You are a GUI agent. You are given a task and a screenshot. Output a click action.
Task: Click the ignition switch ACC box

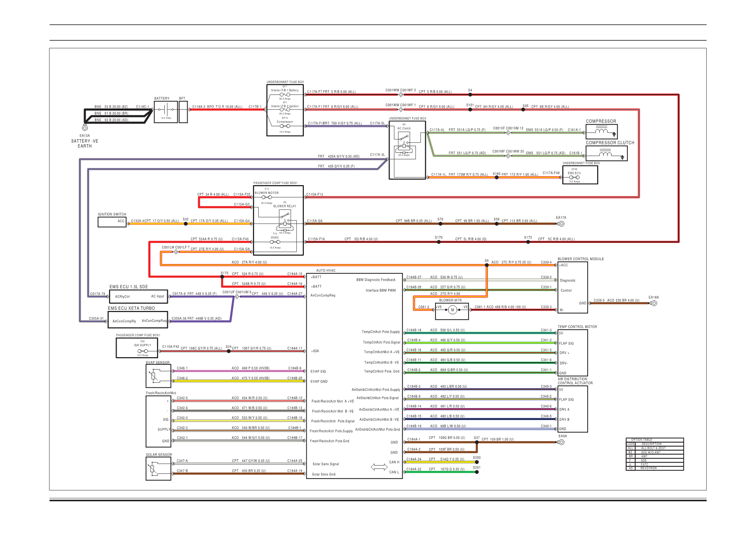tap(112, 221)
